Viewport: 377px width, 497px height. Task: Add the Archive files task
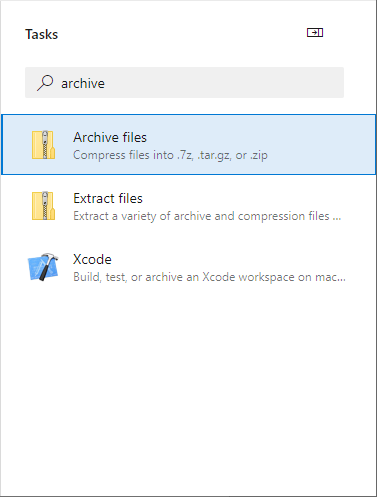pyautogui.click(x=188, y=145)
